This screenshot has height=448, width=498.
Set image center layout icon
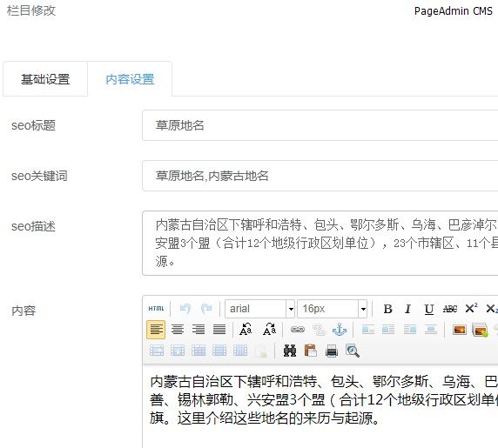431,330
